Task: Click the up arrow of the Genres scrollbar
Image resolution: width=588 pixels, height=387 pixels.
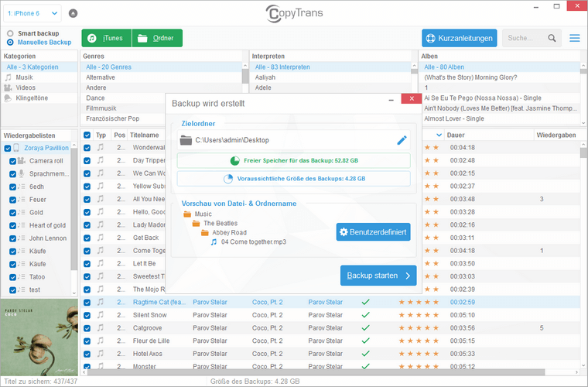Action: (x=245, y=66)
